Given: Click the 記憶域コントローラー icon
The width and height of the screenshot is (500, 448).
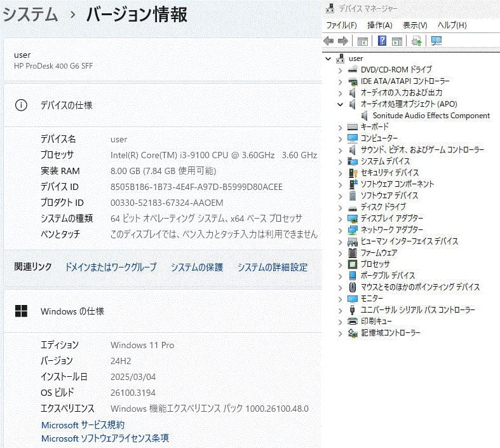Looking at the screenshot, I should [353, 333].
